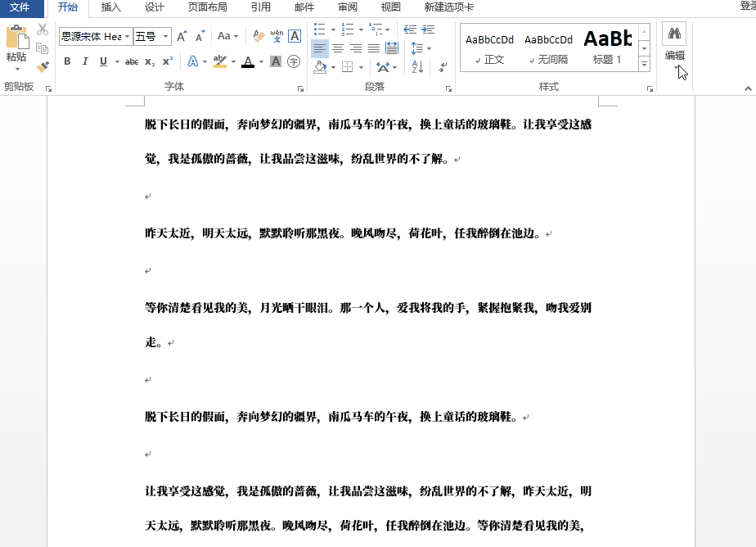Open the Change Case (Aa) dropdown

(x=227, y=36)
